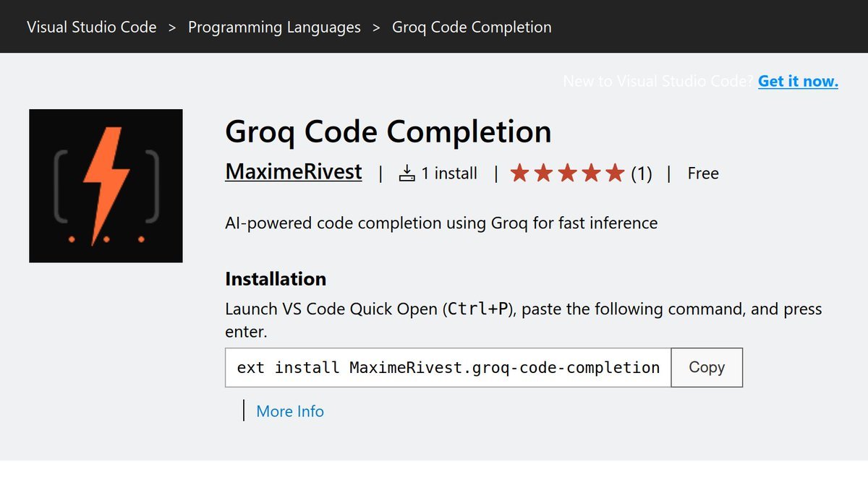Click the Groq lightning bolt extension logo

[x=106, y=186]
